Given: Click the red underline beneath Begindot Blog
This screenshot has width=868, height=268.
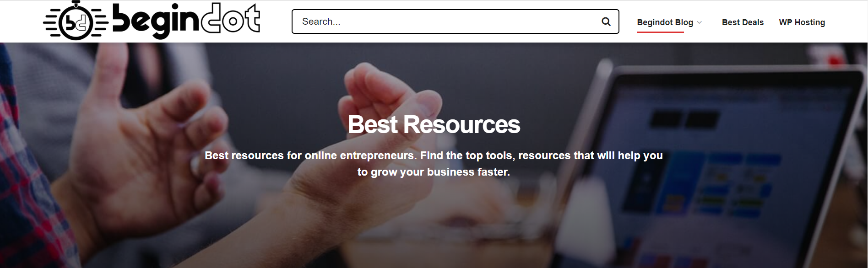Looking at the screenshot, I should (660, 32).
